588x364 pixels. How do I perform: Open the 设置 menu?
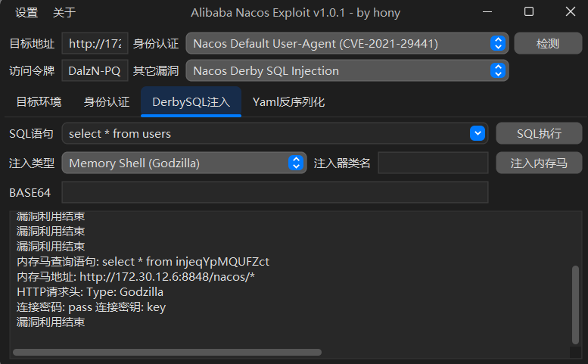pyautogui.click(x=26, y=13)
